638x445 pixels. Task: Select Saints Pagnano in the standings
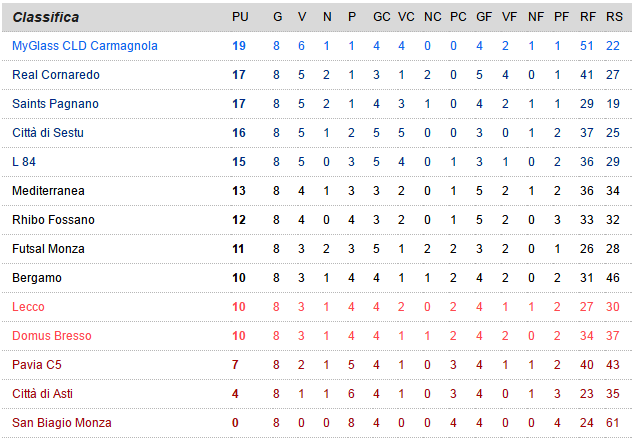pyautogui.click(x=57, y=104)
